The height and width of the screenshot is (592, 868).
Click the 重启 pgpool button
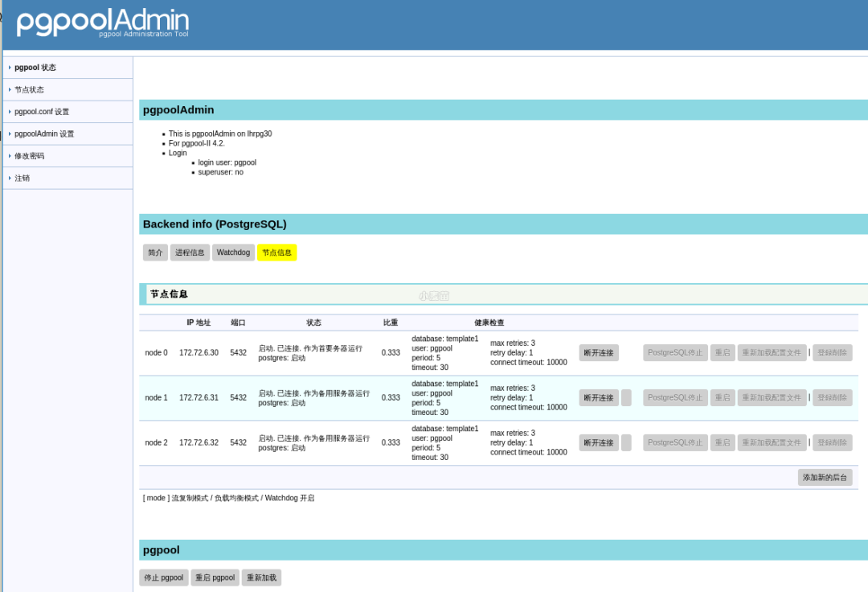[x=215, y=578]
